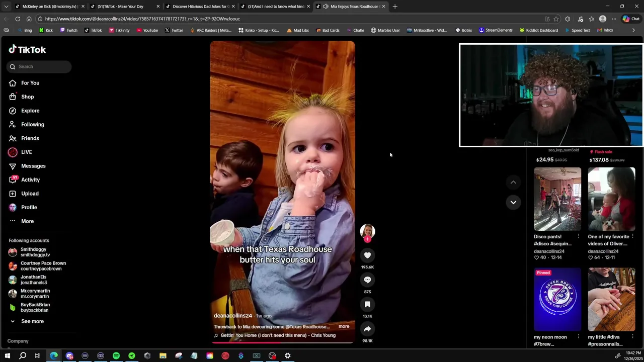Expand video caption with more button
Screen dimensions: 644x362
pos(344,326)
